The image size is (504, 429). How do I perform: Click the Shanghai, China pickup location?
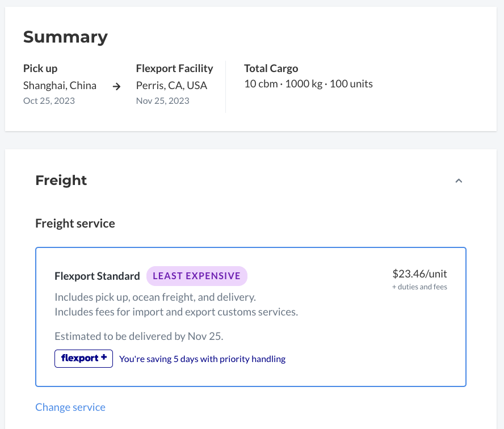click(60, 86)
